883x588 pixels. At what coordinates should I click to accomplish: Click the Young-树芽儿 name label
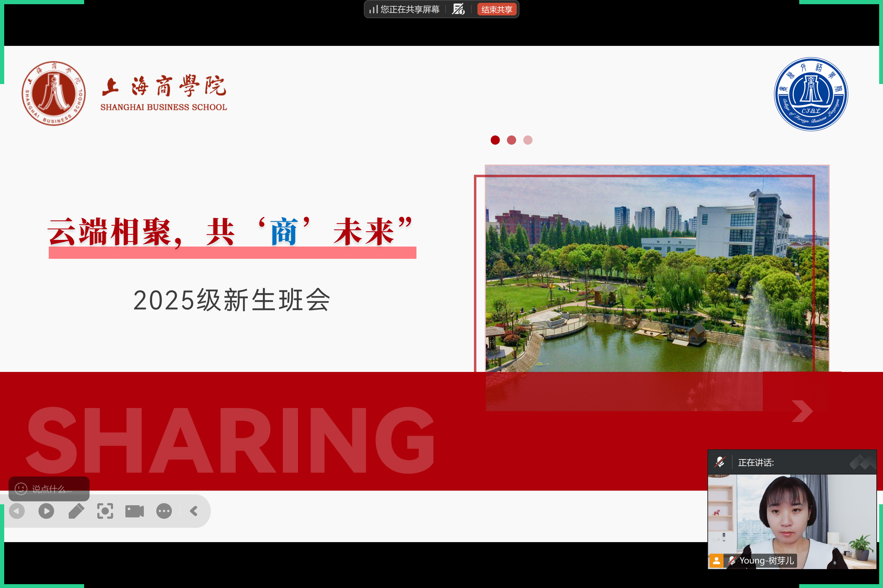click(767, 561)
